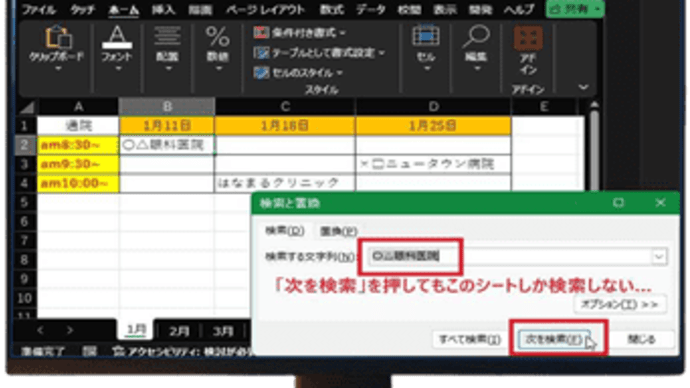The width and height of the screenshot is (690, 388).
Task: Click the はなまるクリニック cell
Action: tap(285, 183)
